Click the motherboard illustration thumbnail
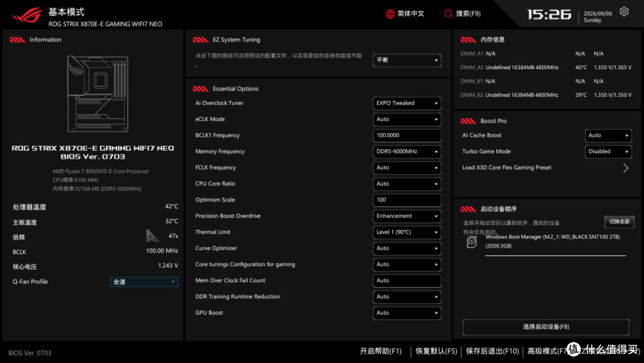The width and height of the screenshot is (644, 363). (98, 94)
